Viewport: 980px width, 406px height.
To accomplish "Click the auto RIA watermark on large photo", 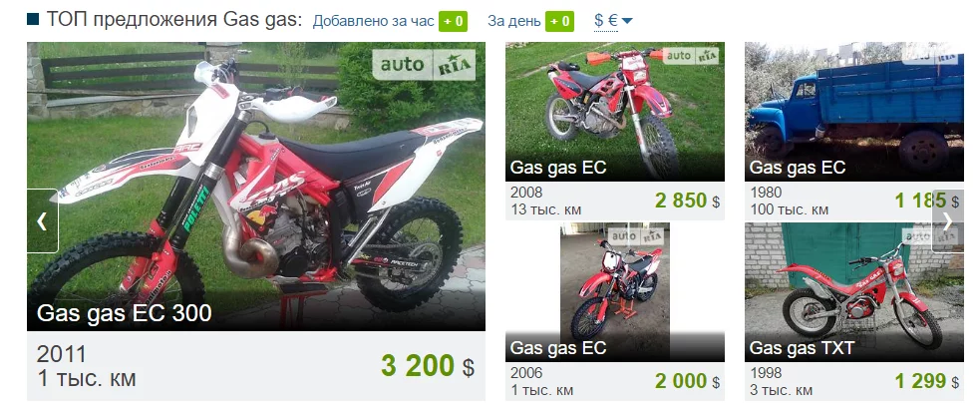I will coord(424,65).
